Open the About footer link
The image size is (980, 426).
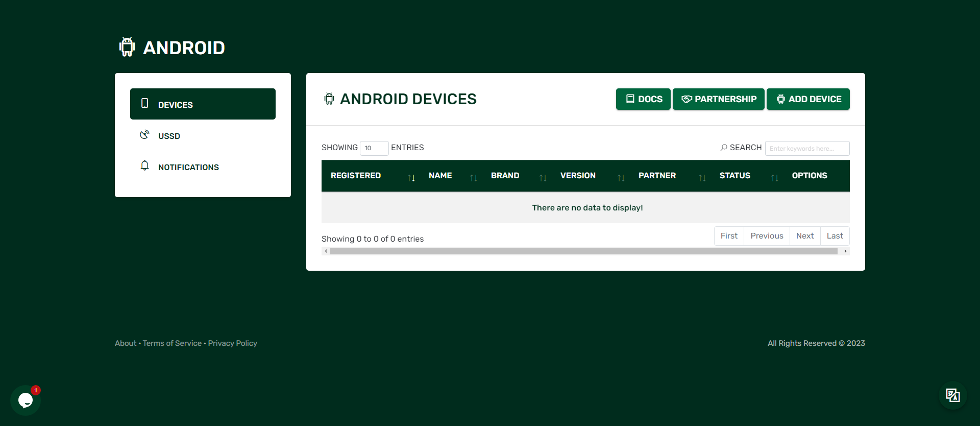[126, 343]
